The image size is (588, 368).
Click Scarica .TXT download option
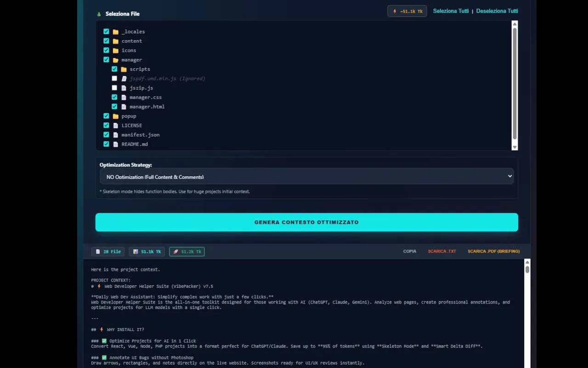(x=442, y=252)
